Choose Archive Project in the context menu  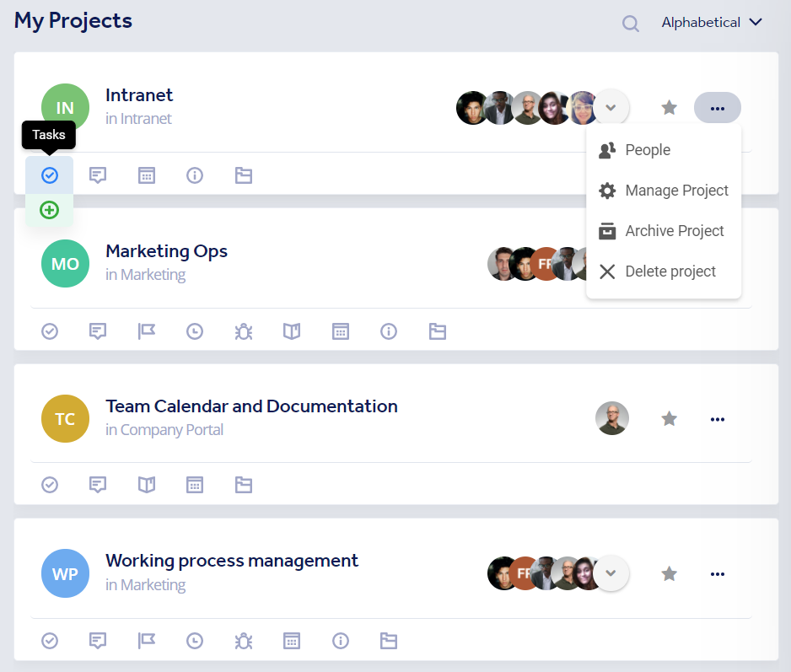click(x=675, y=231)
